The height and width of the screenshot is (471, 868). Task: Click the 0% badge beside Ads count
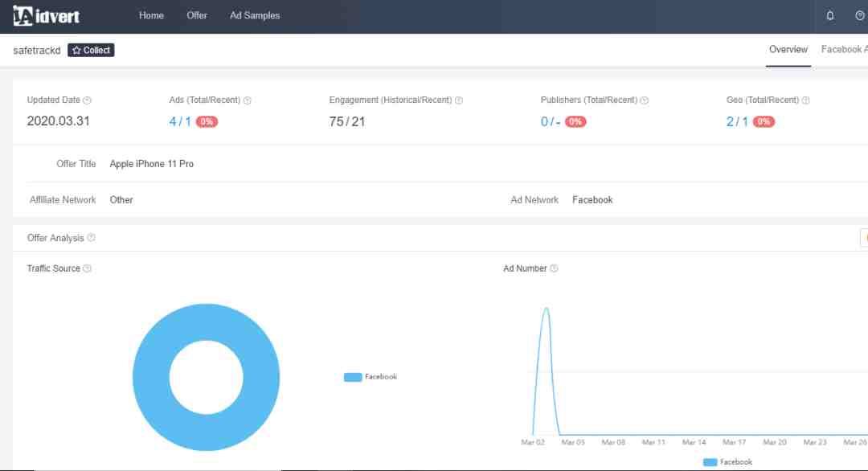pos(207,121)
